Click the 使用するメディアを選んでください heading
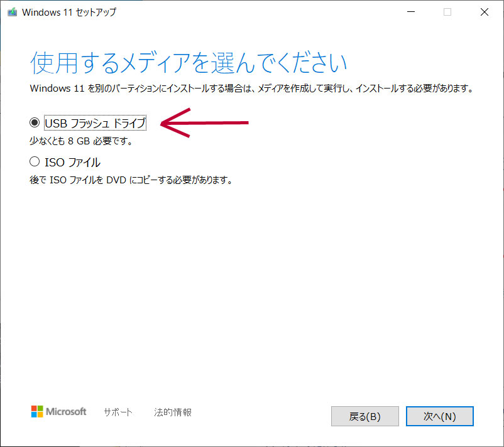Viewport: 504px width, 447px height. point(189,64)
